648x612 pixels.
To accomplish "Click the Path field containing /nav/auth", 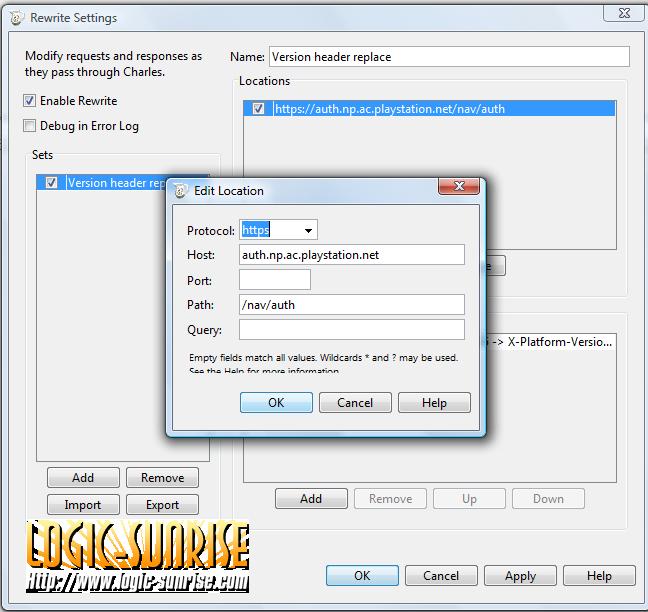I will coord(352,305).
